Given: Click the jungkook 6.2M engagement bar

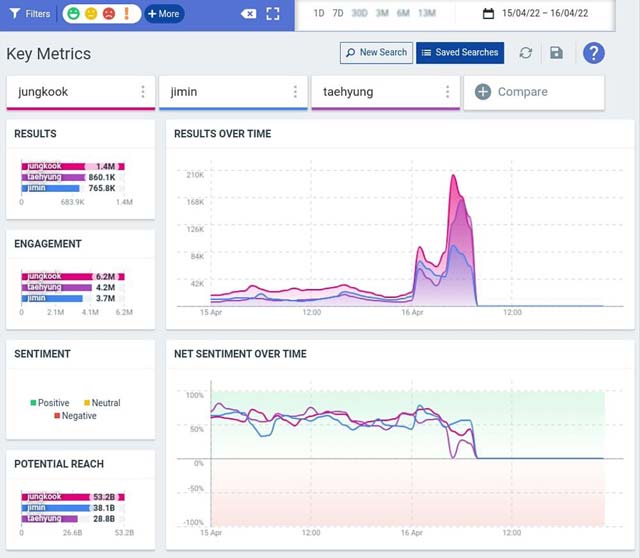Looking at the screenshot, I should pos(73,276).
